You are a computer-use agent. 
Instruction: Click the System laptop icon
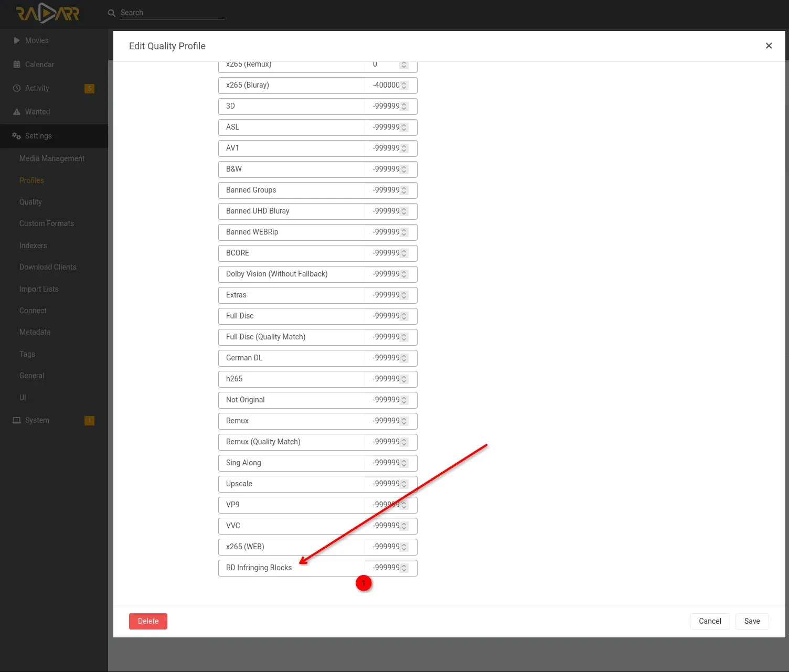coord(17,420)
